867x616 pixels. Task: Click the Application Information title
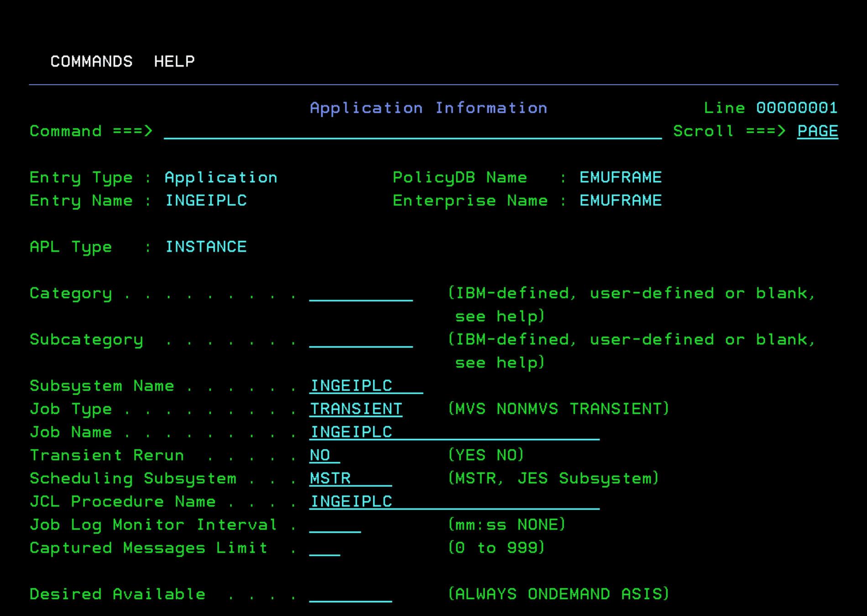point(428,108)
